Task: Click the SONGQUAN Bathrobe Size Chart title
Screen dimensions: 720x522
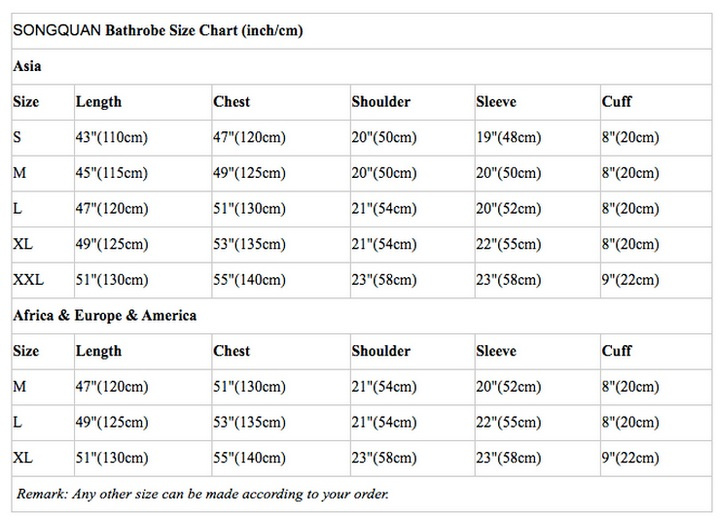Action: [x=158, y=31]
